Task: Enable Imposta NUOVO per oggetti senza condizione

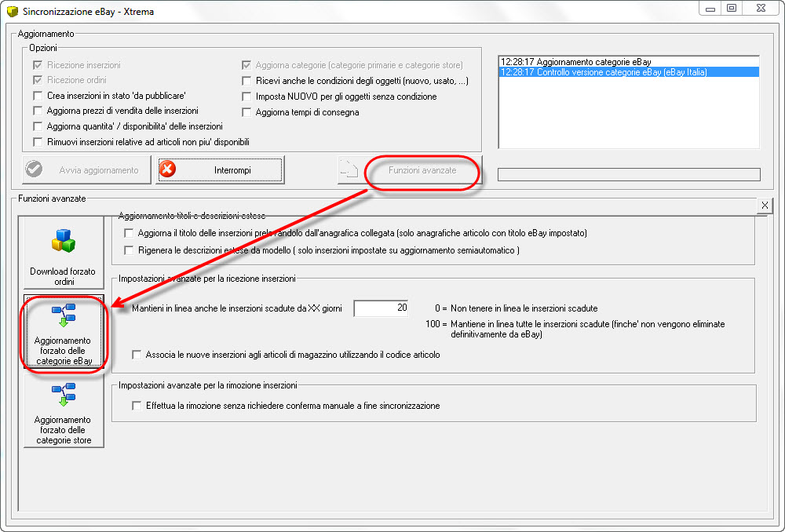Action: (x=246, y=97)
